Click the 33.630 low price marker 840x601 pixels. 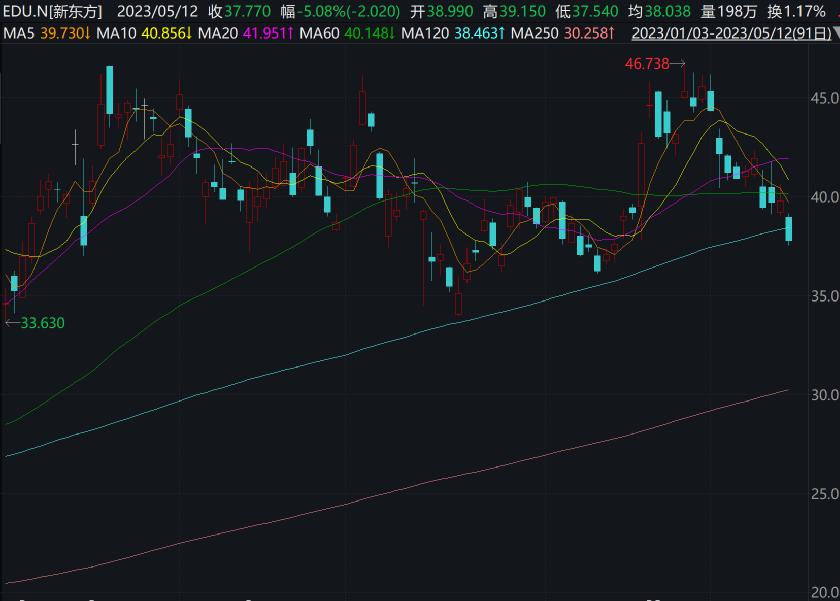click(x=35, y=323)
